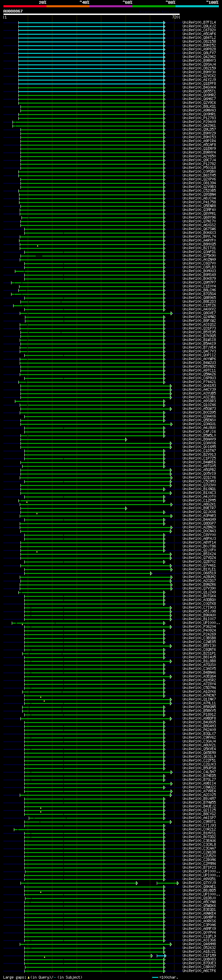Image resolution: width=222 pixels, height=980 pixels.
Task: Select the UniRef100_Q6H6C7 label
Action: 199,99
